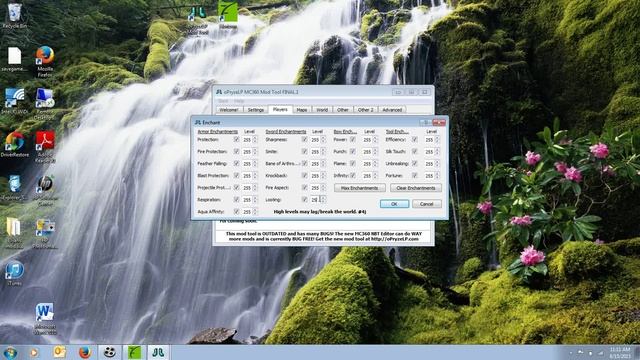
Task: Click the Blast Protection level spinner
Action: click(x=255, y=176)
